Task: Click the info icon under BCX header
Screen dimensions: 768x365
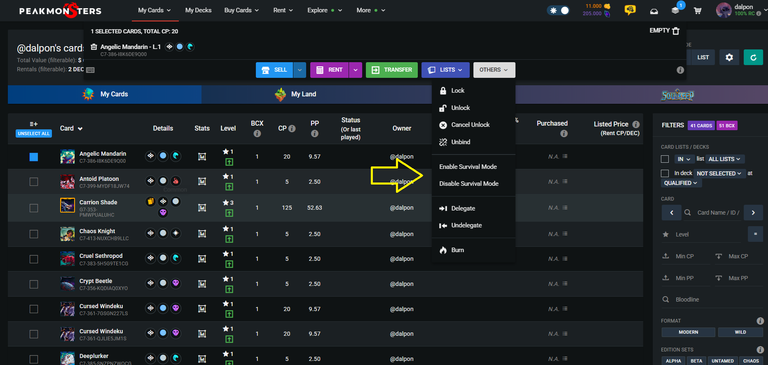Action: click(257, 133)
